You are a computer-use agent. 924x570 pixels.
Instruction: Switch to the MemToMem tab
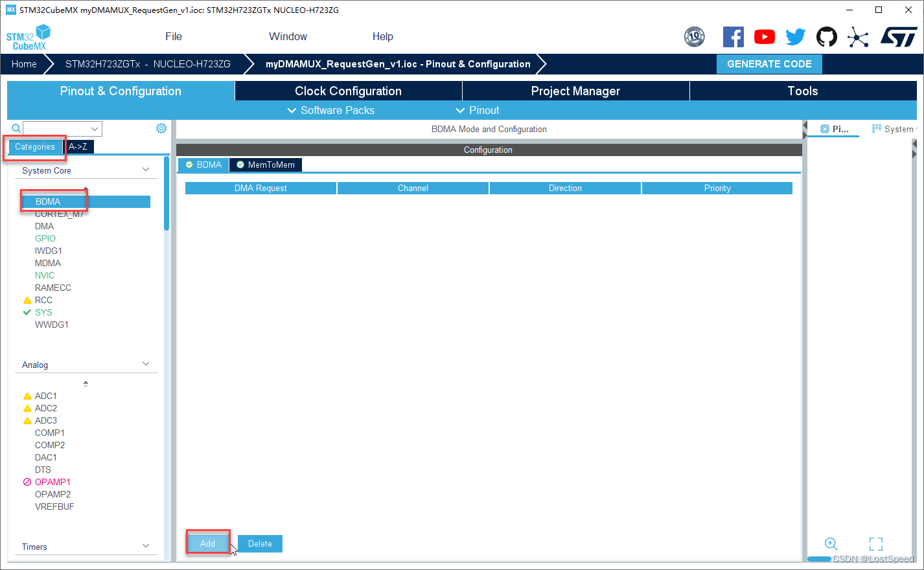point(266,165)
